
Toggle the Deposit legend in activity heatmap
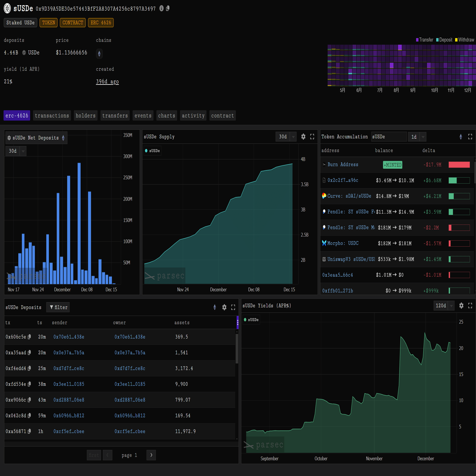(x=444, y=40)
